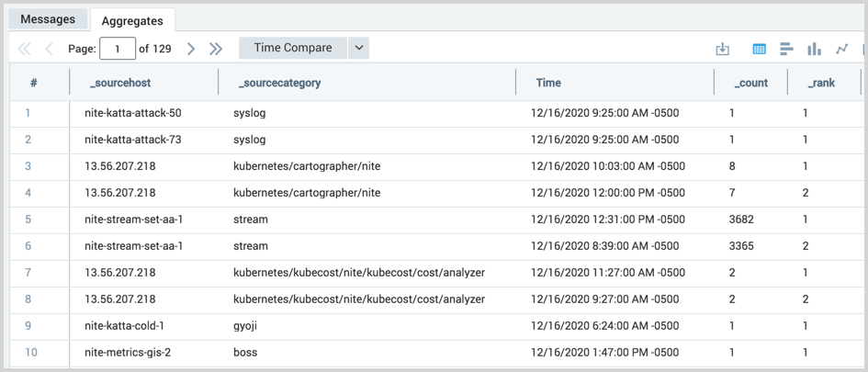Switch to the Messages tab
The image size is (868, 372).
[x=48, y=19]
